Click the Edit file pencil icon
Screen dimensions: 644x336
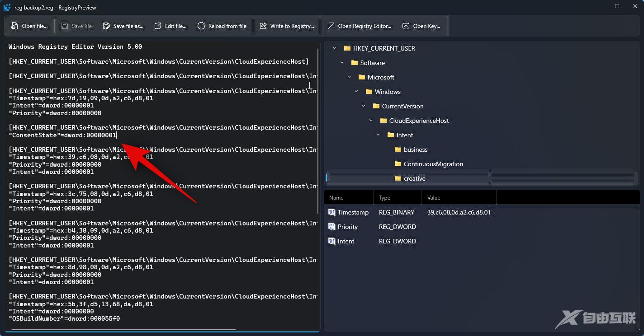pos(158,26)
